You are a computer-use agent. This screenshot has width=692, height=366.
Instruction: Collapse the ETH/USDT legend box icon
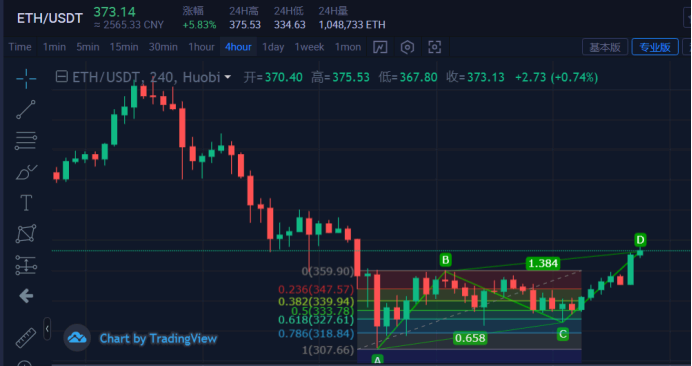pyautogui.click(x=61, y=77)
